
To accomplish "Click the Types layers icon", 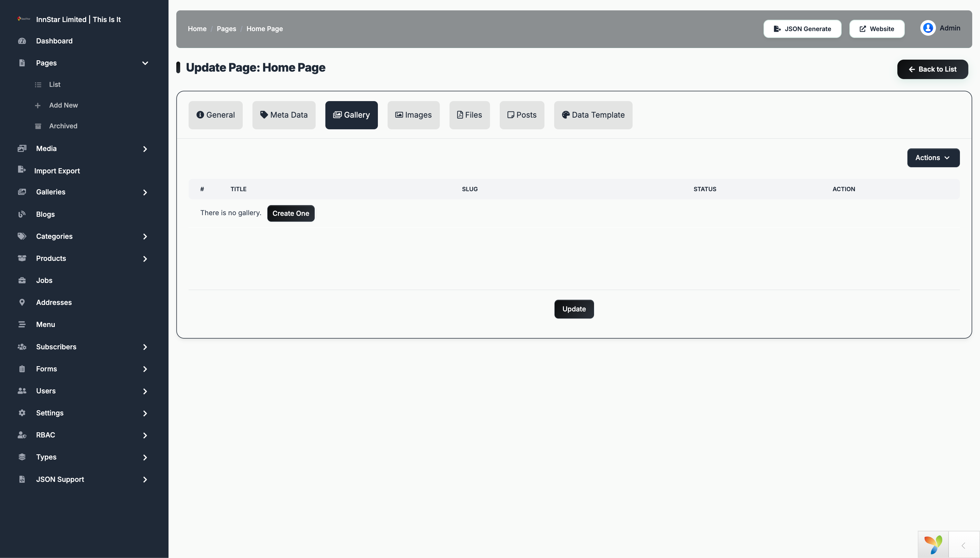I will pos(22,457).
